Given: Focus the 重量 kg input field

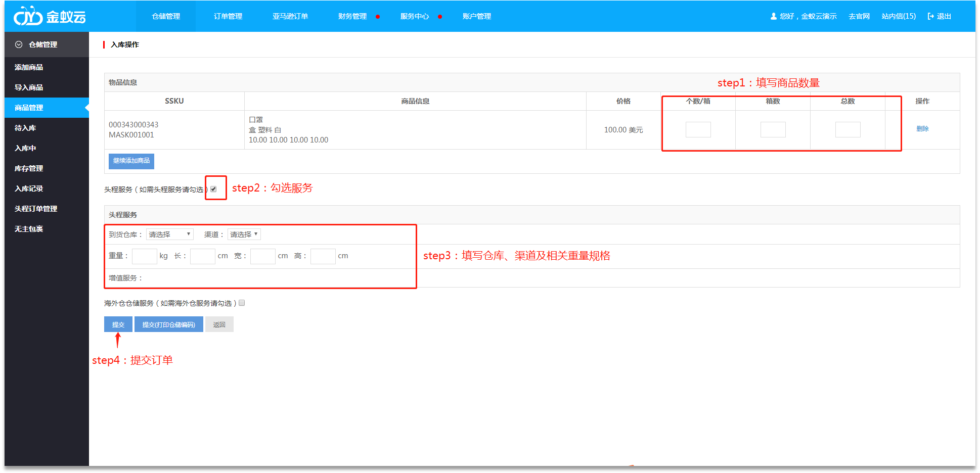Looking at the screenshot, I should (144, 256).
